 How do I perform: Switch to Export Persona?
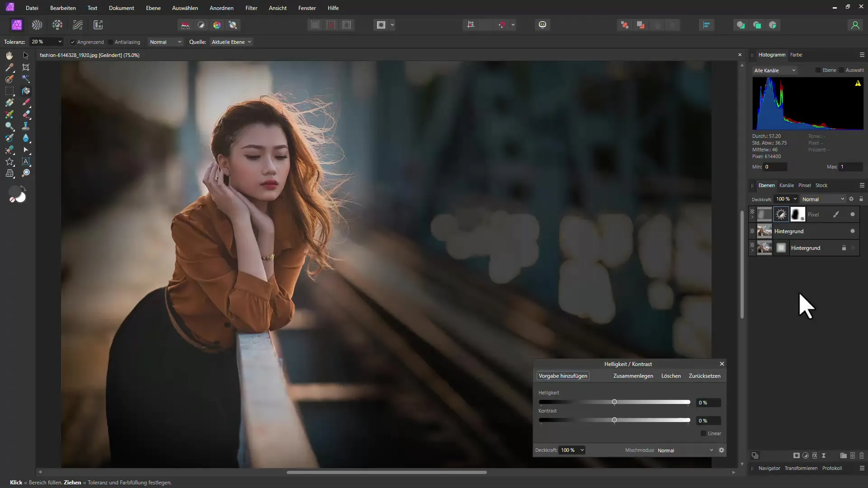point(98,25)
